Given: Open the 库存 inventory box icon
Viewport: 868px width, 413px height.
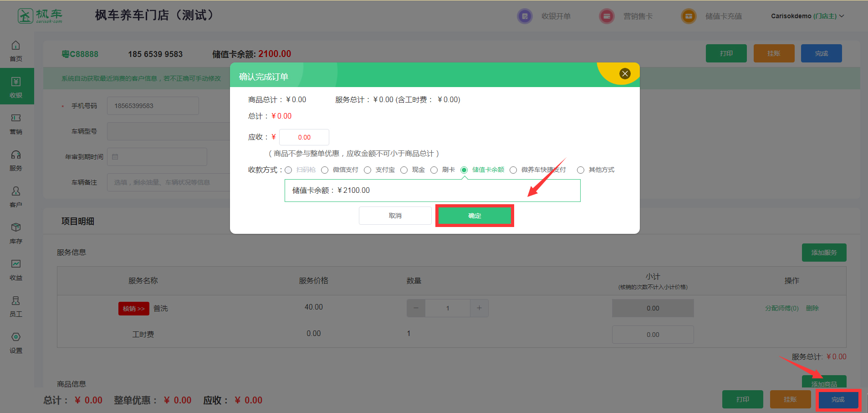Looking at the screenshot, I should tap(16, 227).
